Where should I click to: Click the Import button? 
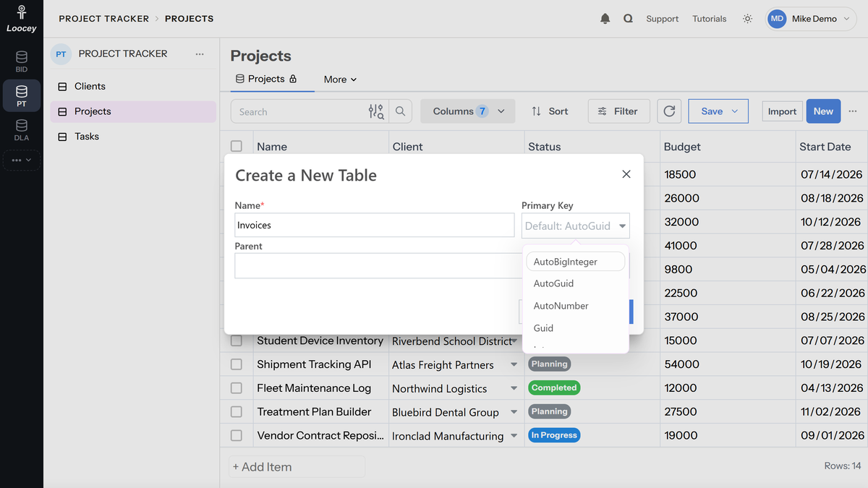point(782,111)
